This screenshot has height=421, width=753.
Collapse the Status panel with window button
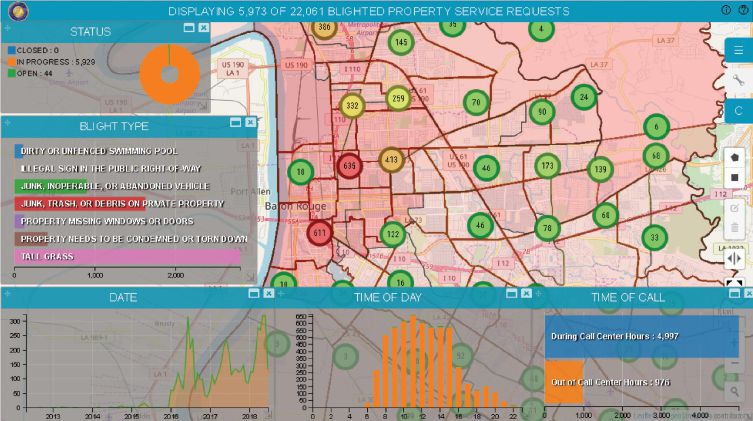(x=189, y=28)
